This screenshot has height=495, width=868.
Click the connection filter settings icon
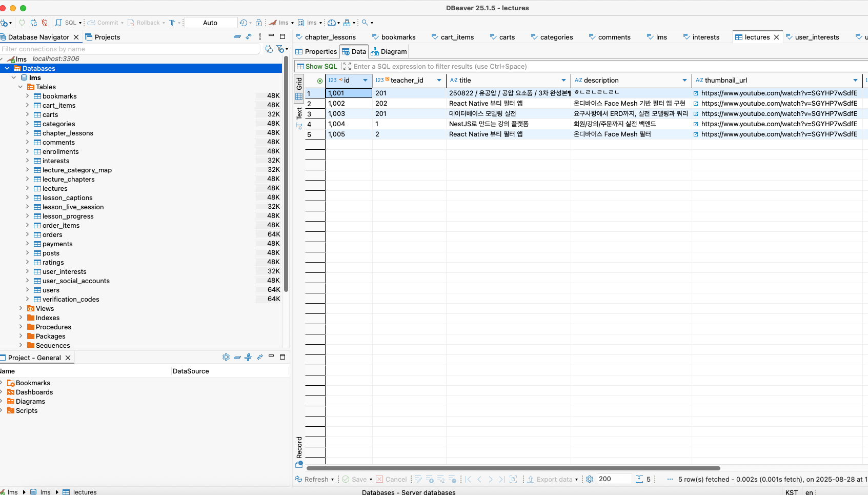click(x=280, y=49)
